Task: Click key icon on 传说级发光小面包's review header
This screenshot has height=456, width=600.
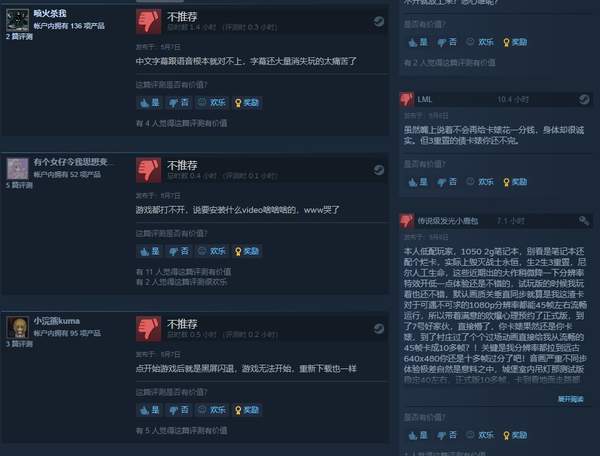Action: coord(584,221)
